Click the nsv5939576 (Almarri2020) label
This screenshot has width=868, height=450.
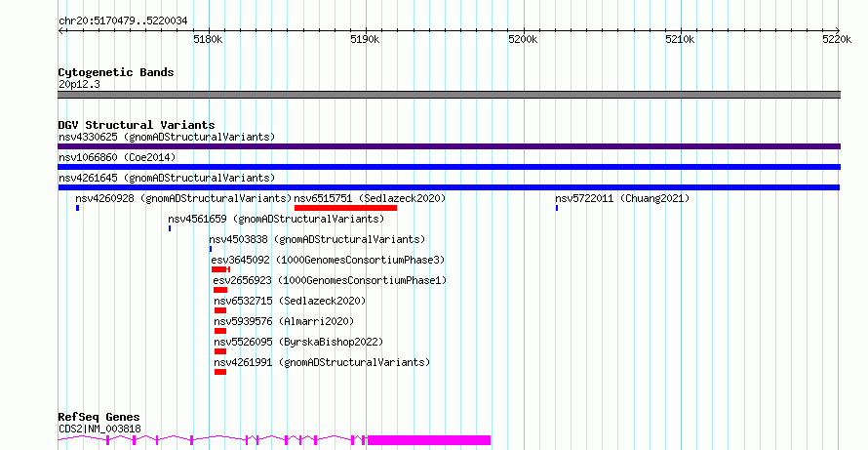[284, 321]
